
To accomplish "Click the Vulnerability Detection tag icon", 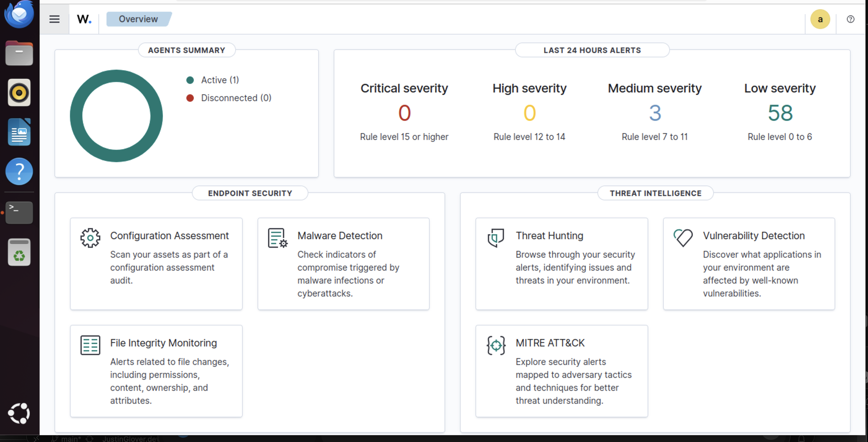I will [x=683, y=238].
